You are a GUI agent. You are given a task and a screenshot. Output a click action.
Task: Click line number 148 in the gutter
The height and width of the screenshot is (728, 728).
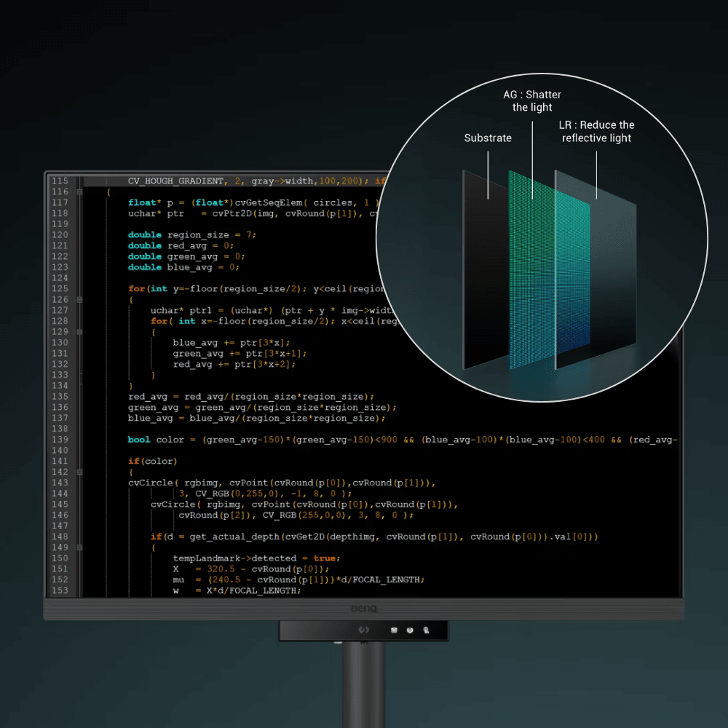tap(60, 537)
